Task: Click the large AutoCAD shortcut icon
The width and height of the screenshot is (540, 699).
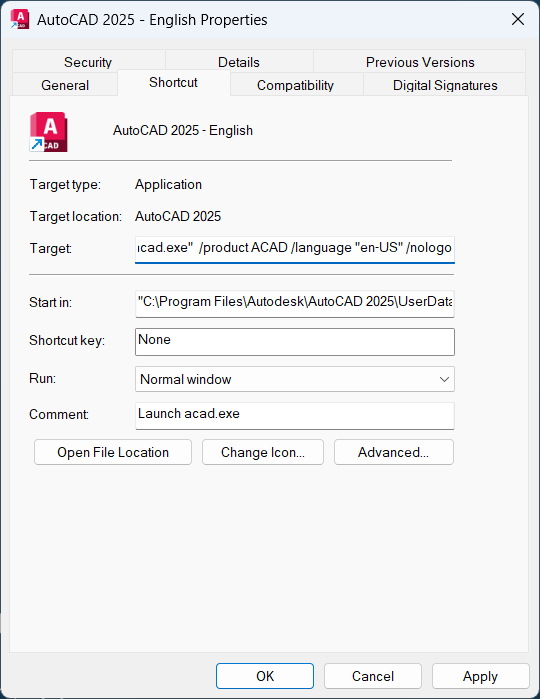Action: [x=49, y=132]
